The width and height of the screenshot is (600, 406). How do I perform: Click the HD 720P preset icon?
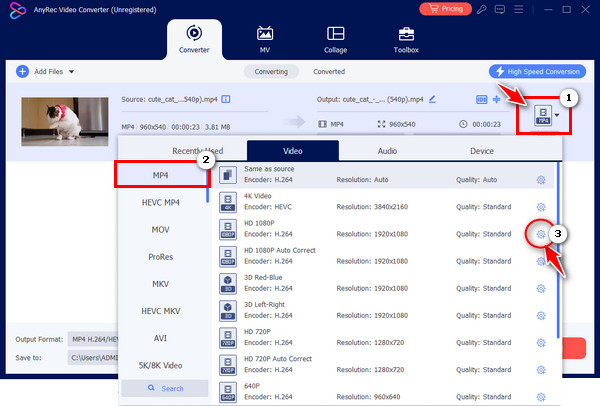tap(228, 338)
